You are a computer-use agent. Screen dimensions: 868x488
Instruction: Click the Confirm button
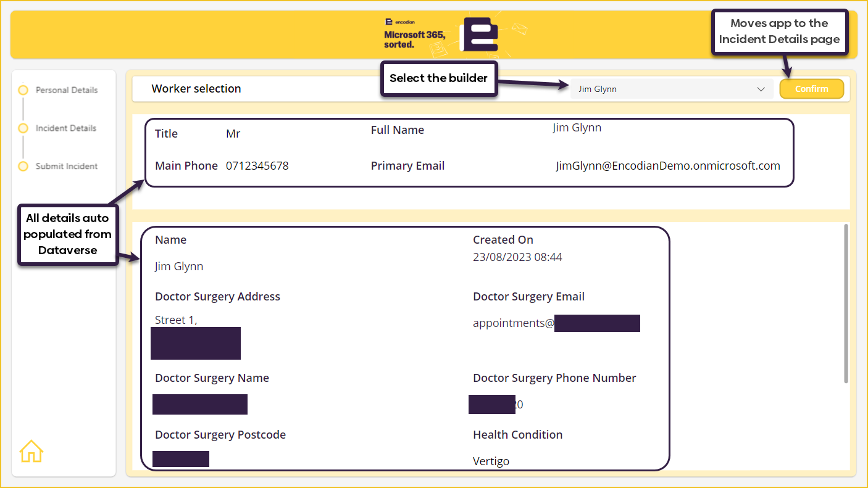coord(812,89)
